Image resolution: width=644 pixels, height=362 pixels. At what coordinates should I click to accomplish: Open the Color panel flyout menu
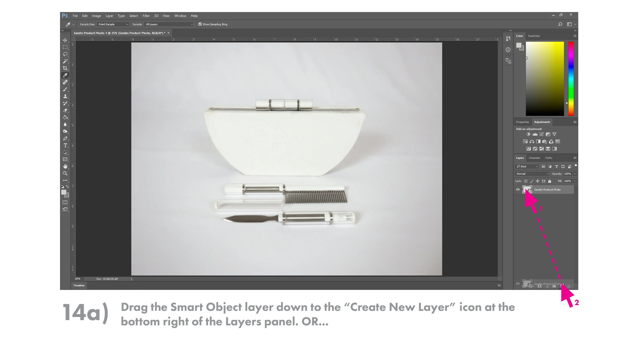tap(575, 36)
